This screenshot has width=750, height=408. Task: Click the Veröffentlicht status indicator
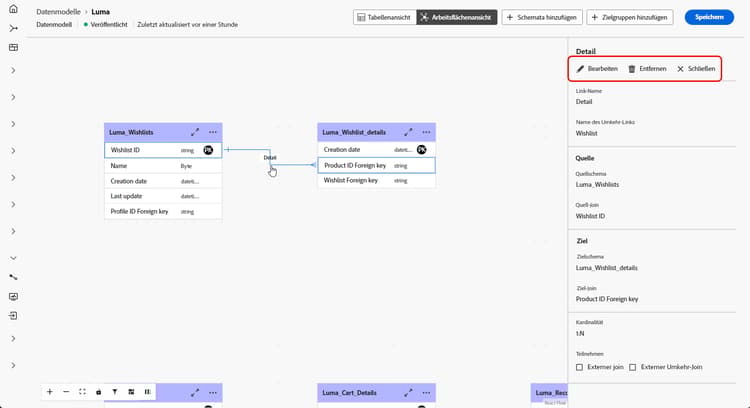[106, 24]
